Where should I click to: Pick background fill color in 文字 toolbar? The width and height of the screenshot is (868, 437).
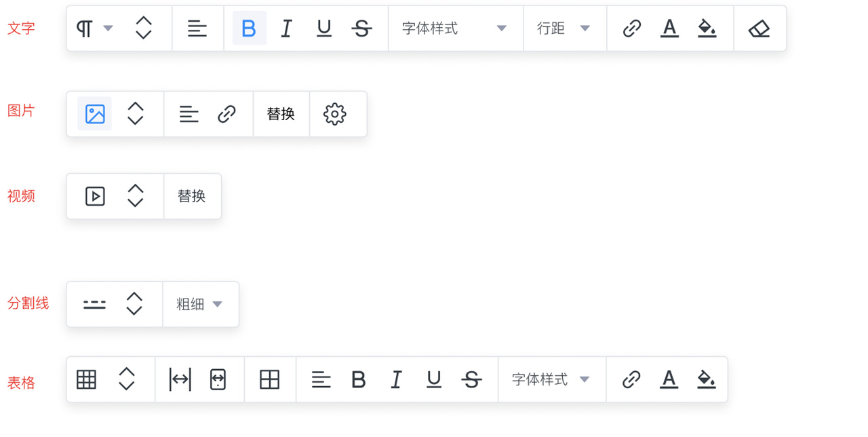click(707, 28)
